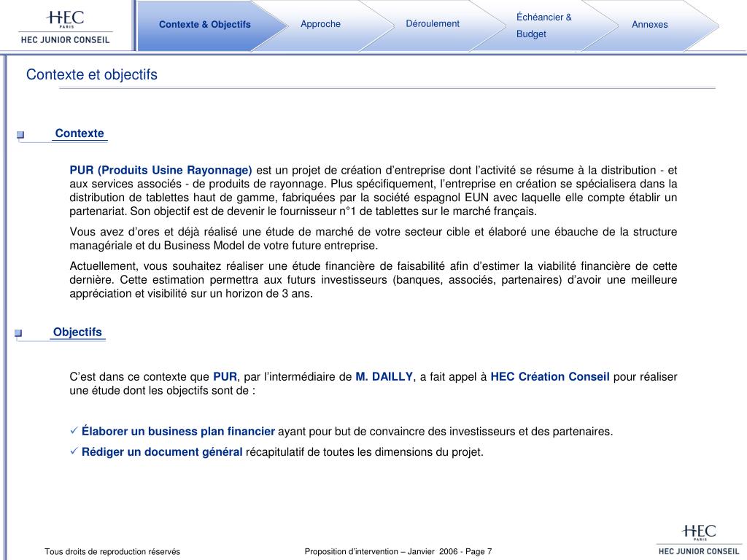Click bold text HEC Création Conseil
The width and height of the screenshot is (747, 560).
550,377
